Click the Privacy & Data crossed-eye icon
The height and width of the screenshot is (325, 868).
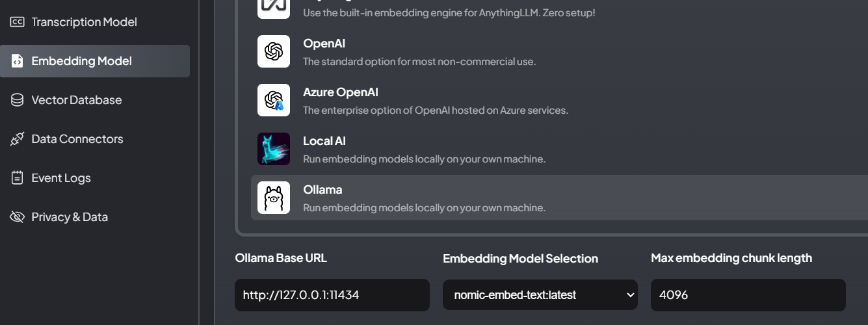coord(18,217)
